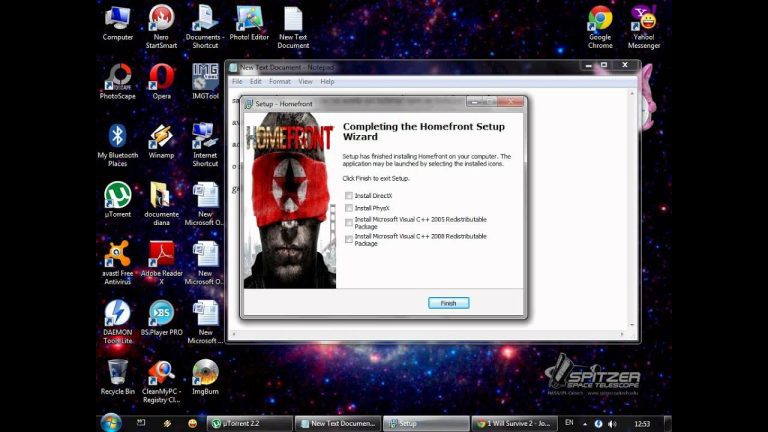The image size is (768, 432).
Task: Open Notepad Edit menu
Action: click(x=256, y=82)
